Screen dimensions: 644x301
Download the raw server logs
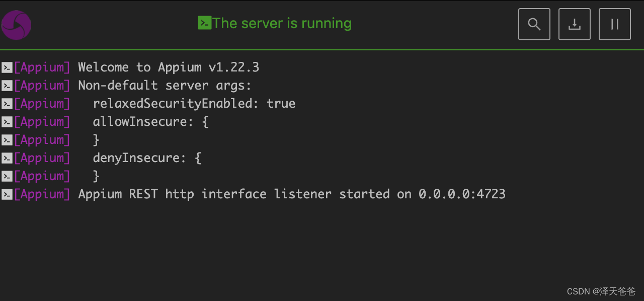[x=575, y=24]
